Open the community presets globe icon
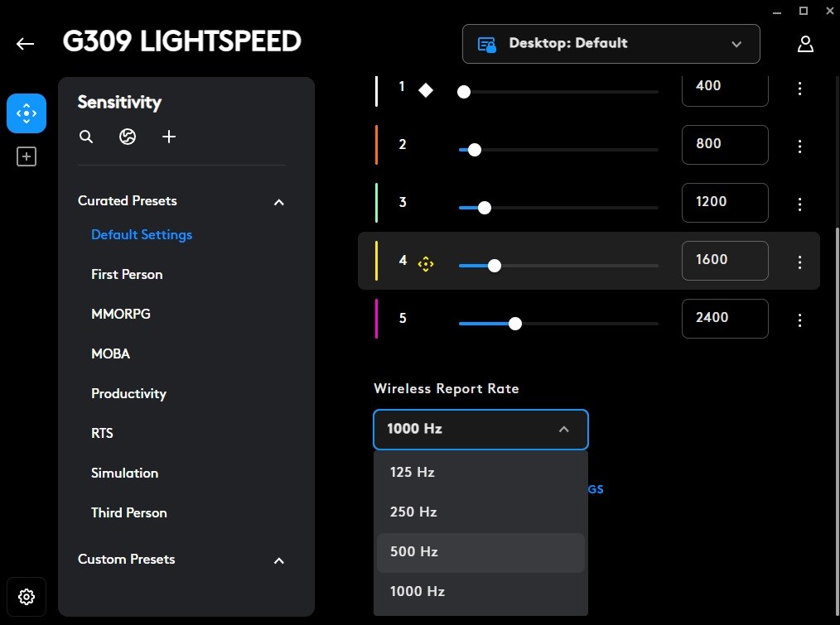The height and width of the screenshot is (625, 840). point(128,137)
